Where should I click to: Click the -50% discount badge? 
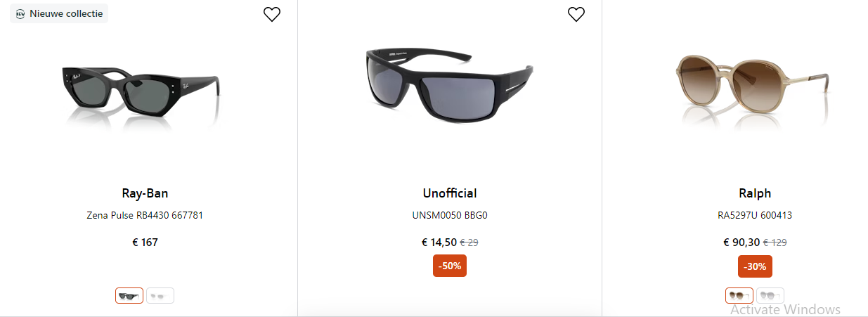click(x=450, y=266)
